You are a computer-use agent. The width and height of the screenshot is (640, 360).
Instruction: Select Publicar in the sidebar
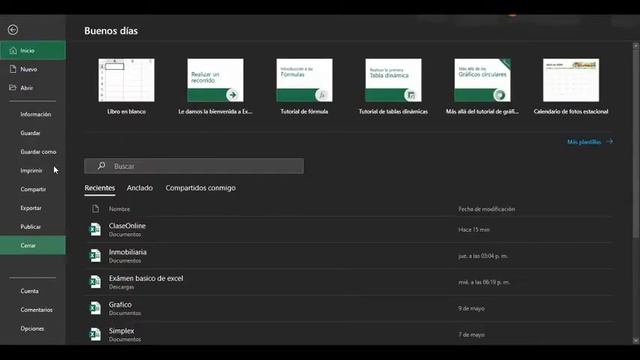pos(31,227)
